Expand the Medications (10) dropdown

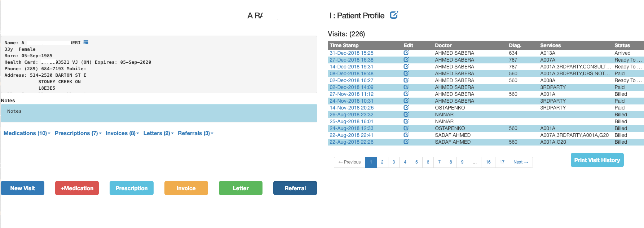point(27,133)
